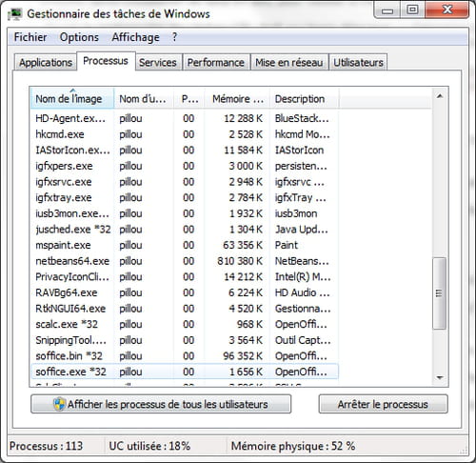The width and height of the screenshot is (476, 463).
Task: Maximize the Task Manager window
Action: tap(412, 10)
